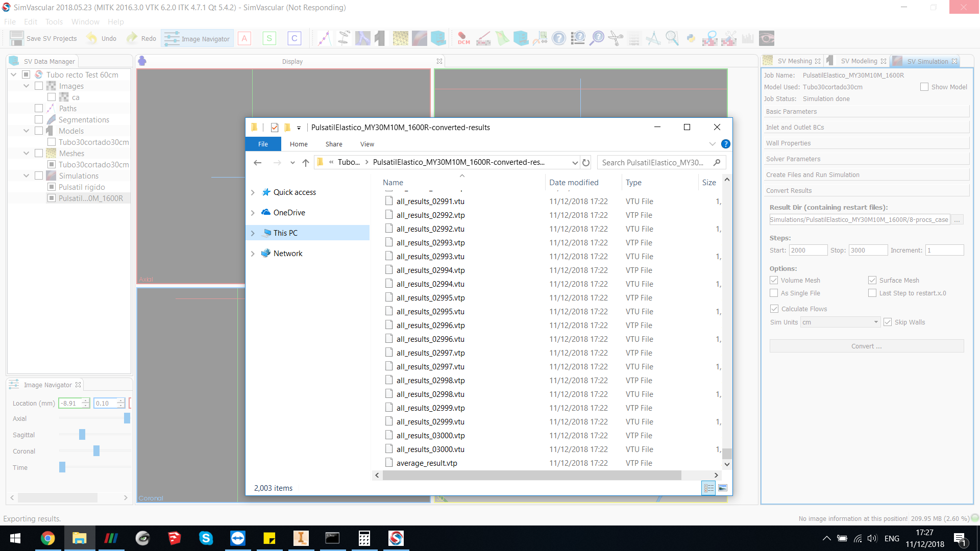Open the DCM import tool
980x551 pixels.
(463, 38)
